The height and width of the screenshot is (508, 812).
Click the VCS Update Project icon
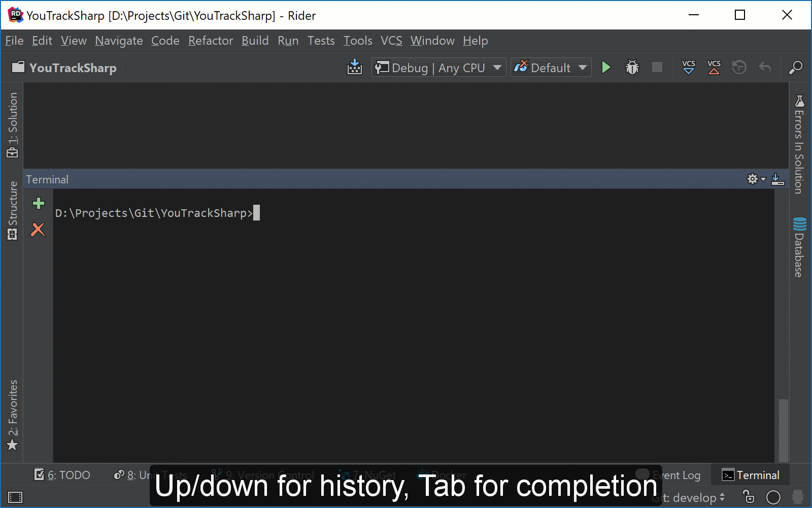coord(689,68)
